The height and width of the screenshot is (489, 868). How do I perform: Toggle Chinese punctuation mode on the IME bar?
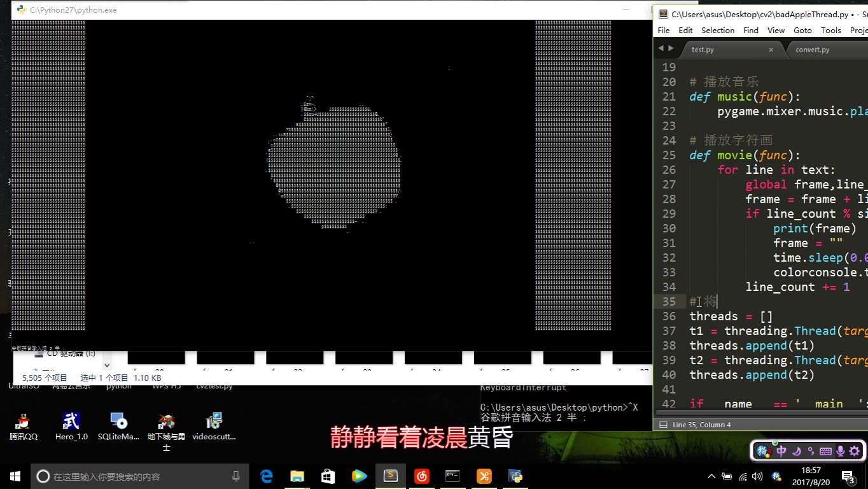[811, 451]
